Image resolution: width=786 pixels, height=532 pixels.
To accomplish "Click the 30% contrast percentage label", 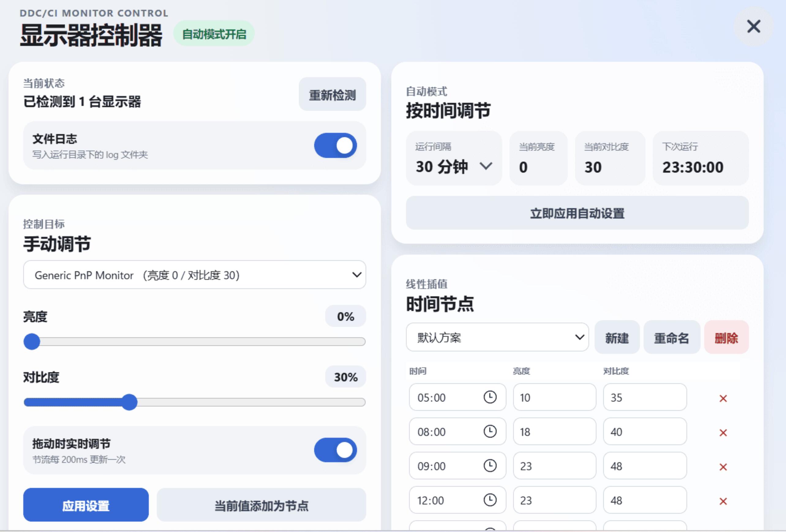I will [345, 377].
